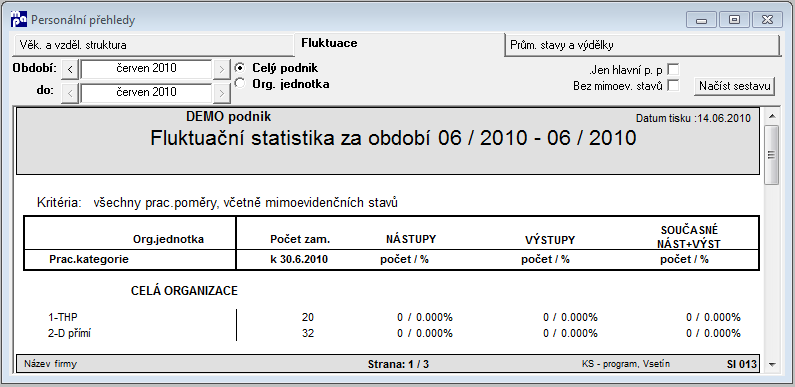795x387 pixels.
Task: Enable Bez mimoev. stavů checkbox
Action: [673, 86]
